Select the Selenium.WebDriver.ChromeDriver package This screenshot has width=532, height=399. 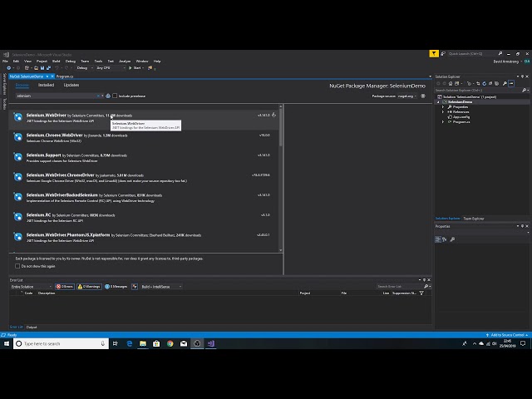(x=145, y=178)
